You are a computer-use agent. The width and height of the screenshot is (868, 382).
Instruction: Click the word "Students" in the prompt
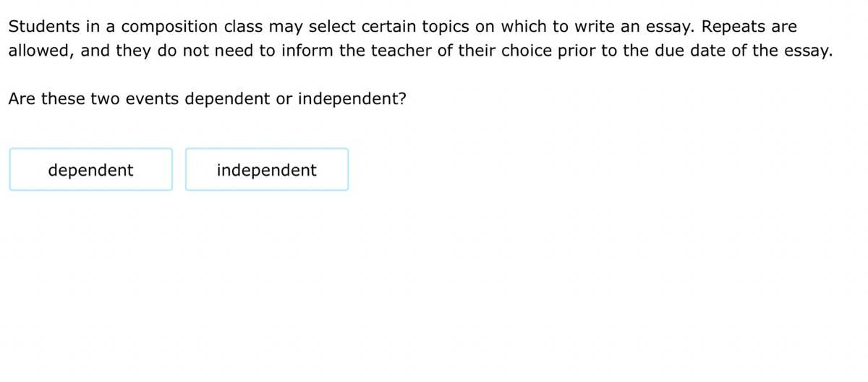tap(43, 27)
